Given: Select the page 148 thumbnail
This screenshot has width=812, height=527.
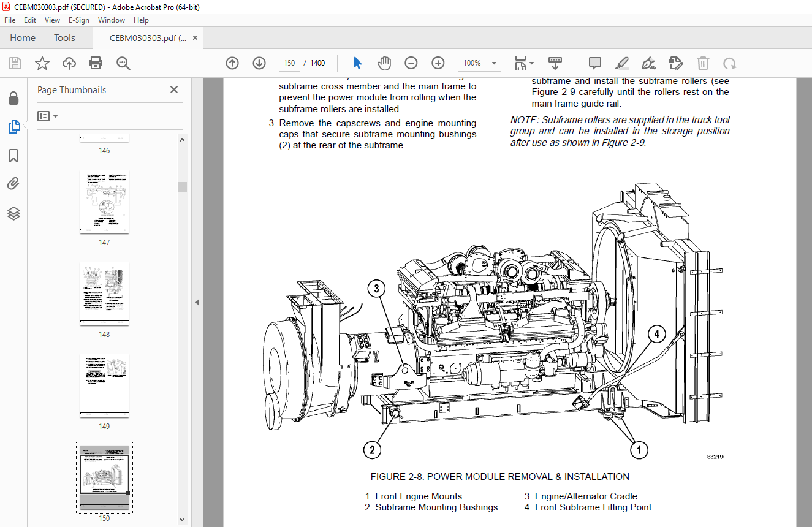Looking at the screenshot, I should pos(104,294).
